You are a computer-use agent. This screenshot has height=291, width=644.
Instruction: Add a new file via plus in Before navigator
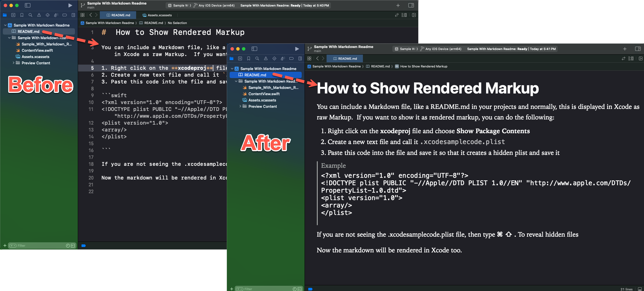(5, 246)
